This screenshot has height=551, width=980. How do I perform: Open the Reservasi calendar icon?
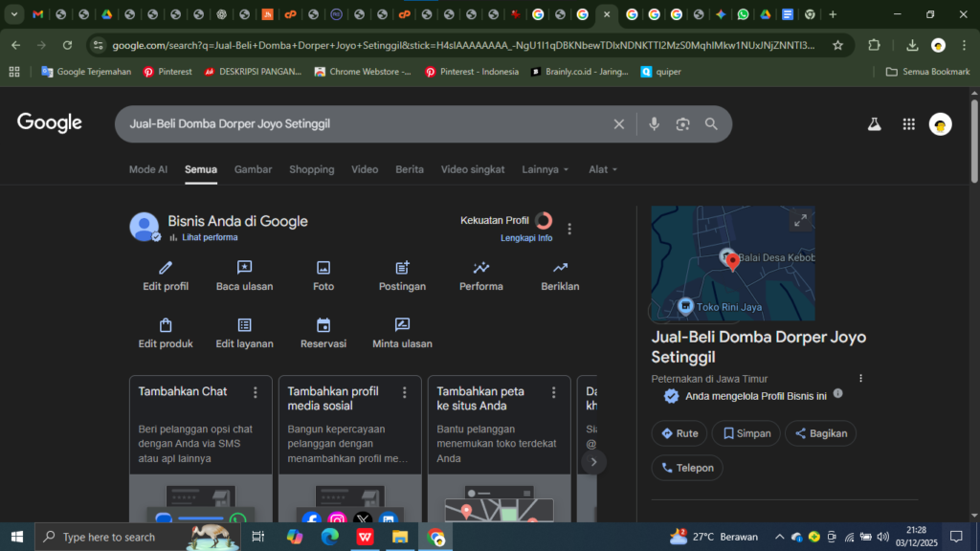pos(323,325)
